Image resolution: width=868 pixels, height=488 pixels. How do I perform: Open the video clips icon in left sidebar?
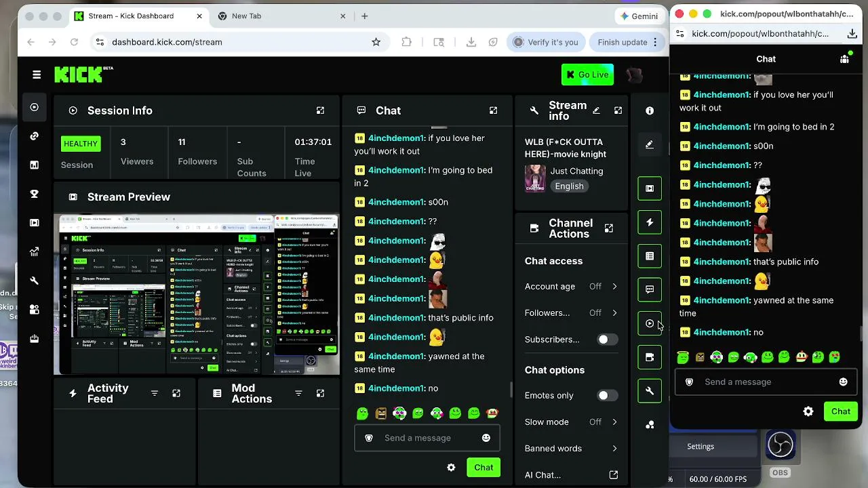point(35,223)
